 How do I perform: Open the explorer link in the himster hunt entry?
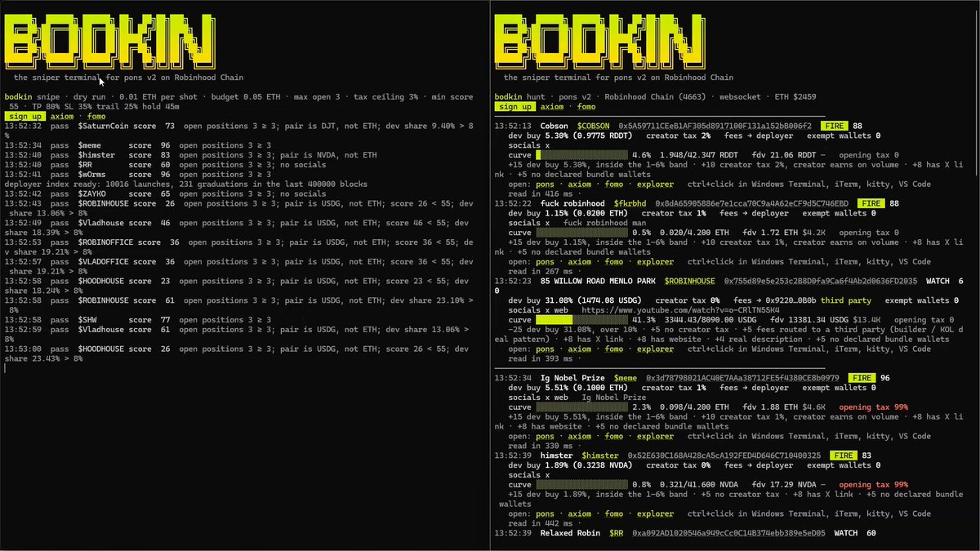click(x=655, y=513)
